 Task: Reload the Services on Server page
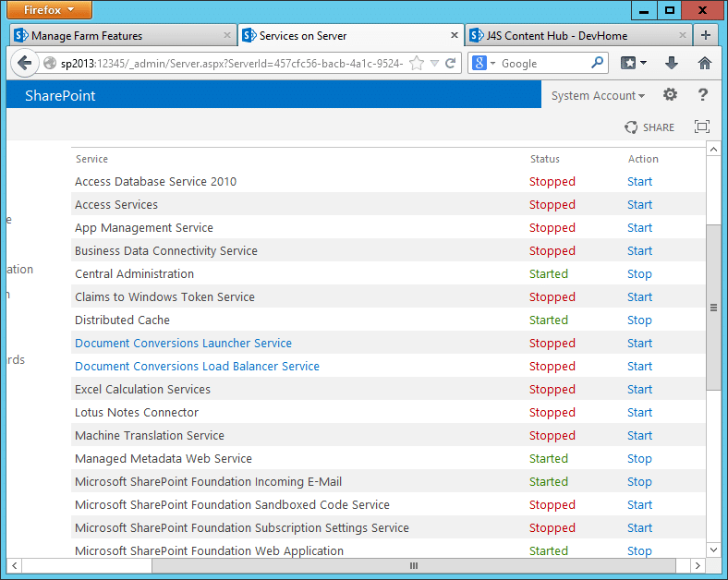click(450, 63)
